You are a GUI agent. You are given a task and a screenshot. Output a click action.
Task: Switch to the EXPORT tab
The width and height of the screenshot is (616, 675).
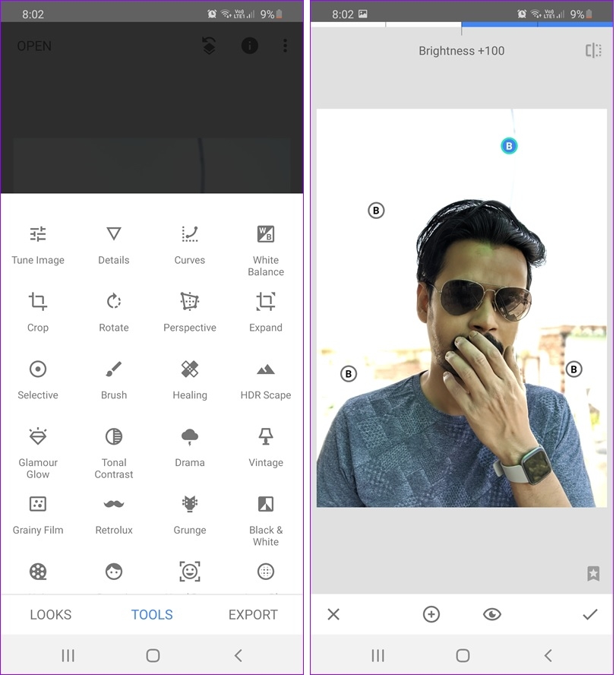(x=253, y=614)
